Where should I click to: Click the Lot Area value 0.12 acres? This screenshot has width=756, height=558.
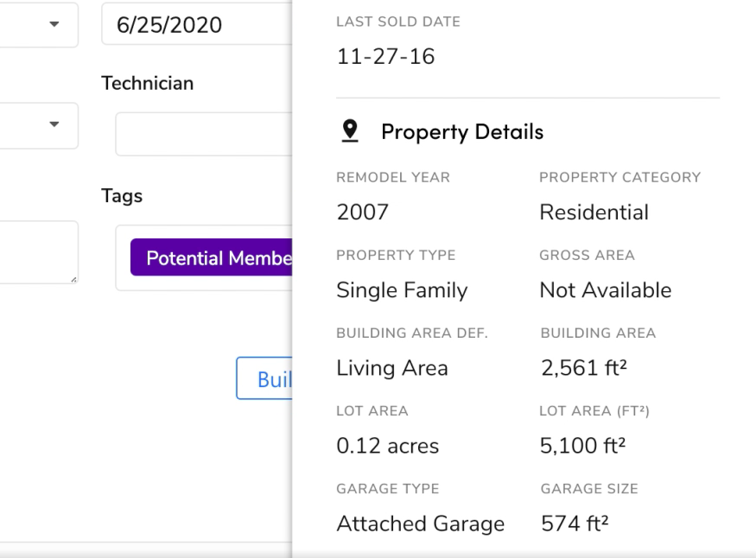coord(386,445)
